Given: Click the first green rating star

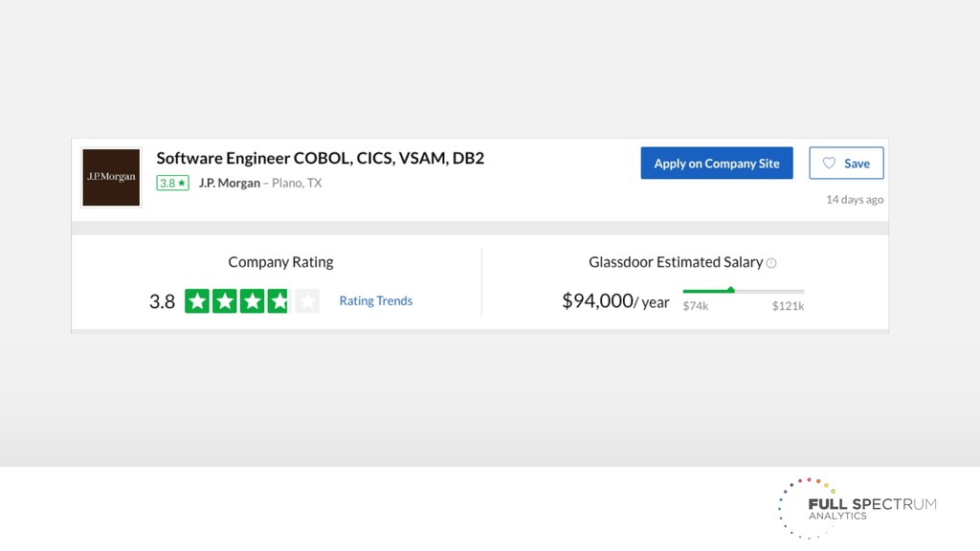Looking at the screenshot, I should 197,301.
